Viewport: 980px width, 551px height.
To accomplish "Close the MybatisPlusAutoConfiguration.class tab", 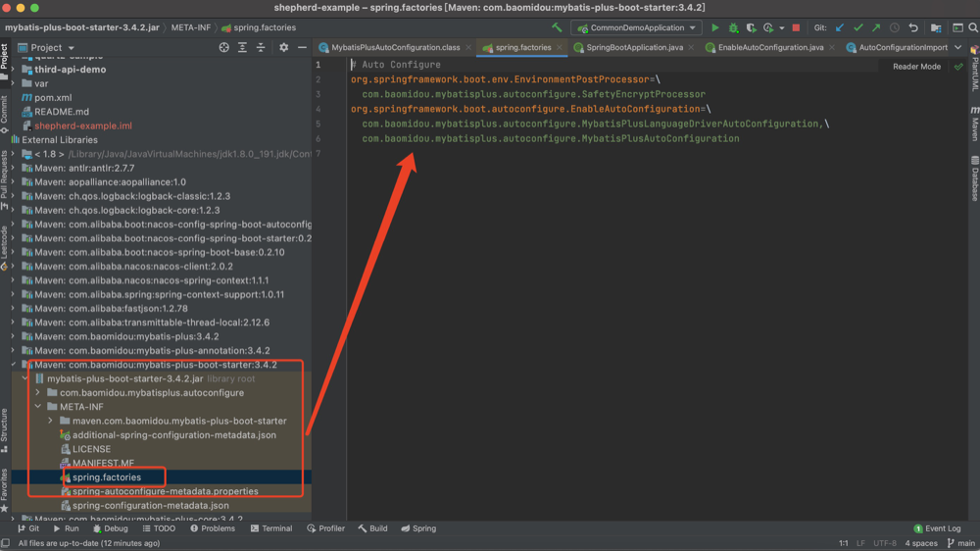I will [x=468, y=47].
